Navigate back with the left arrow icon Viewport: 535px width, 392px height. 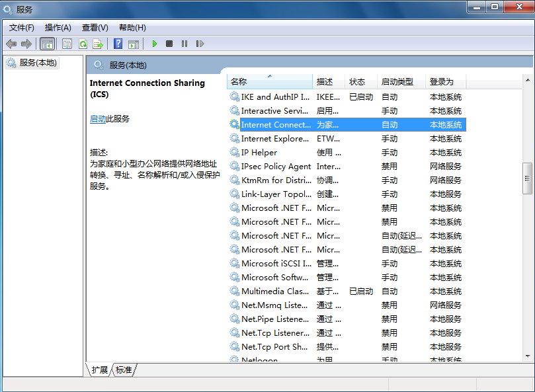11,44
